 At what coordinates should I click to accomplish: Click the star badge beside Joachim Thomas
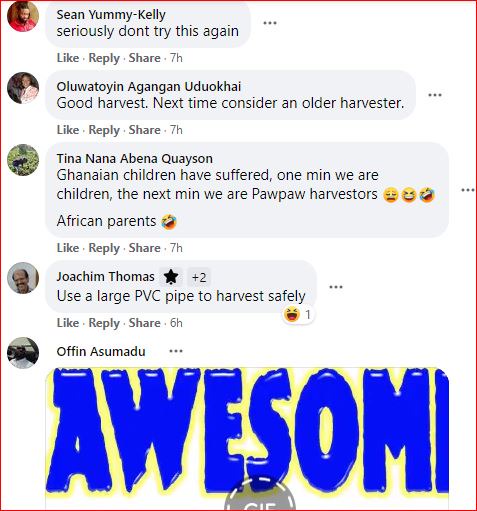point(171,277)
